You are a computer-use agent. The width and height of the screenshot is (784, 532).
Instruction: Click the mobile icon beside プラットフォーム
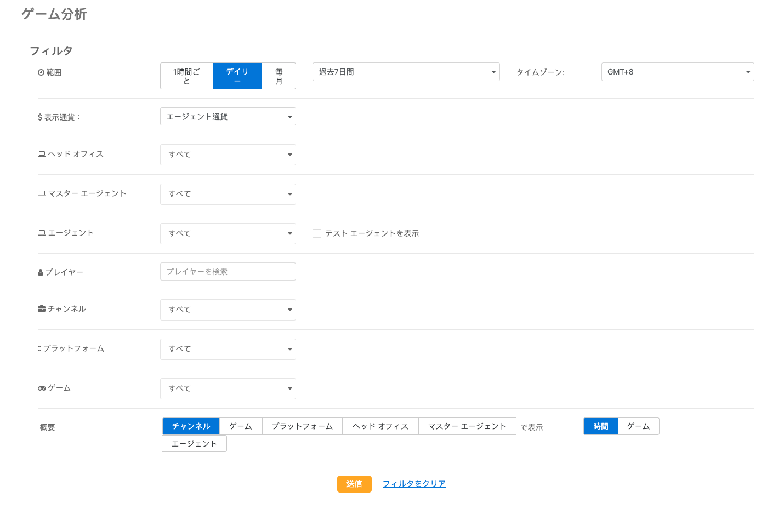pyautogui.click(x=39, y=348)
